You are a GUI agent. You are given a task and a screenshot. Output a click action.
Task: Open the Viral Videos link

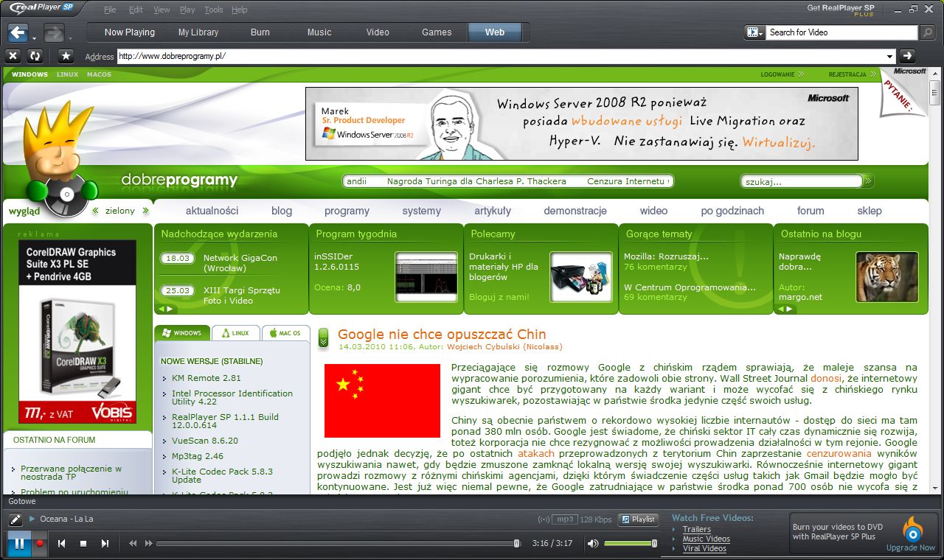pos(704,548)
